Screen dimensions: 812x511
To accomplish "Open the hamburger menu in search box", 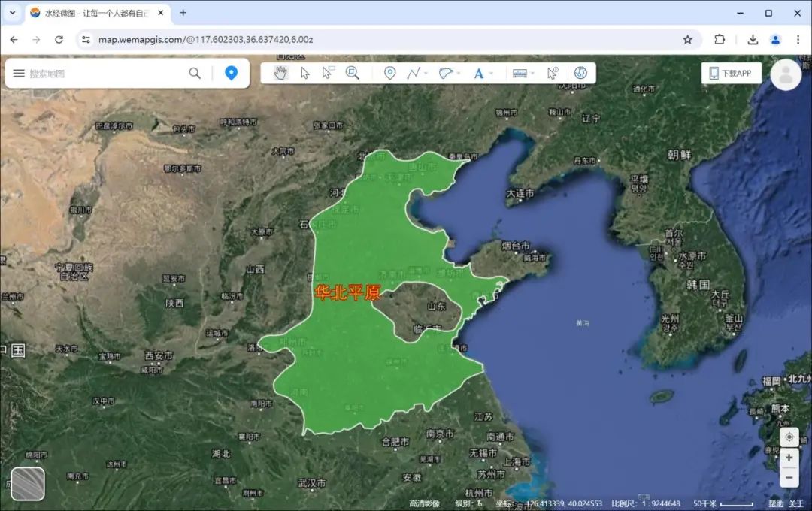I will tap(19, 74).
